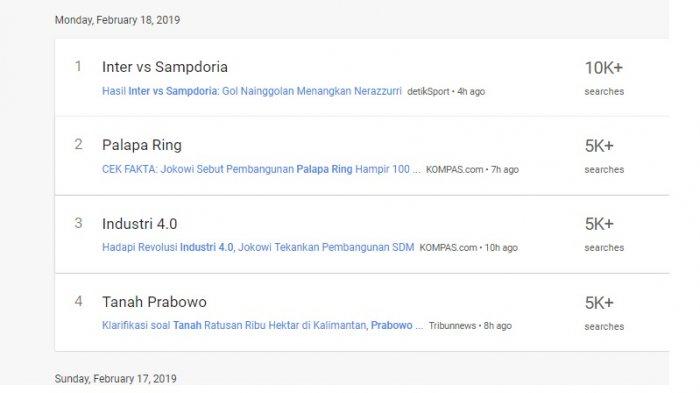Open the Tanah Prabowo trend title

(x=154, y=302)
